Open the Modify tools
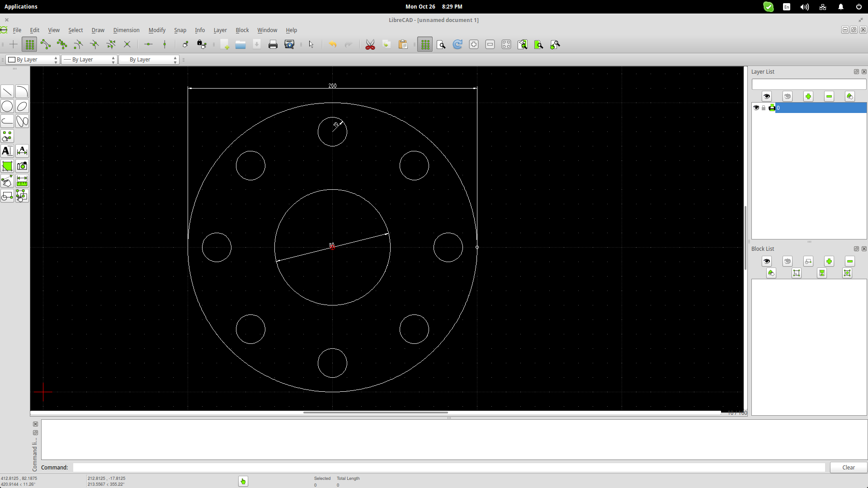 (7, 181)
